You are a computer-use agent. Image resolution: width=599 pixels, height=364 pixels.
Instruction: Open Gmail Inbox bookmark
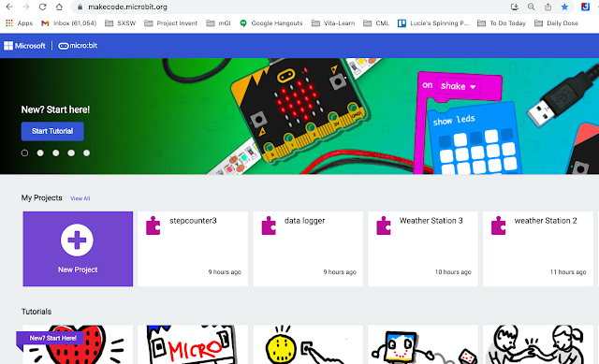(68, 23)
